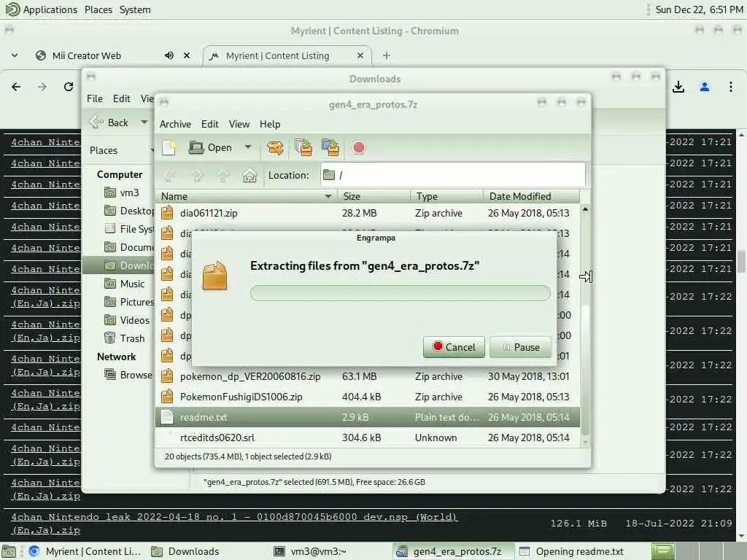Viewport: 747px width, 560px height.
Task: Expand Back history dropdown in Downloads window
Action: pyautogui.click(x=144, y=122)
